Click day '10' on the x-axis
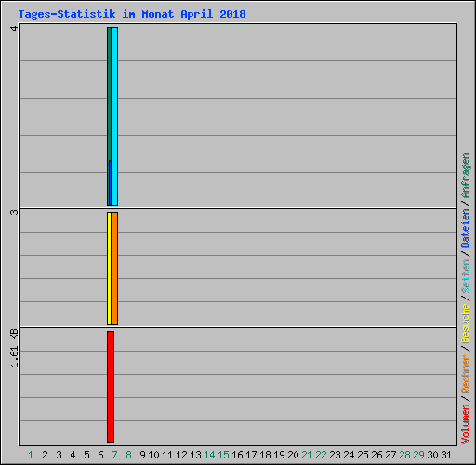This screenshot has width=476, height=465. tap(153, 455)
